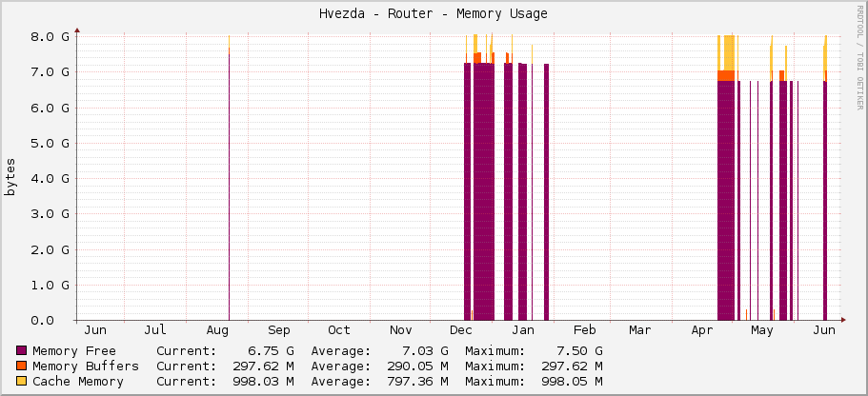Viewport: 868px width, 396px height.
Task: Click the Dec x-axis month label
Action: [461, 330]
